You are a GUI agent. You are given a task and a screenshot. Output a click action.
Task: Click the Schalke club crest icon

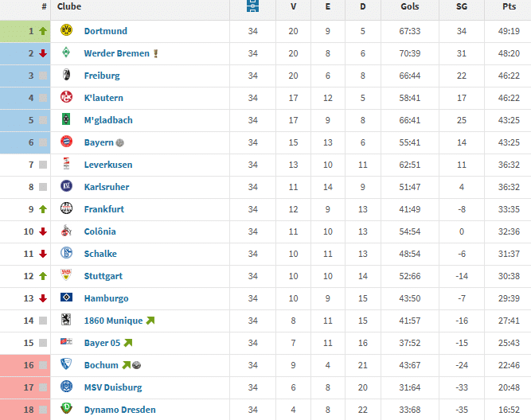click(x=67, y=254)
